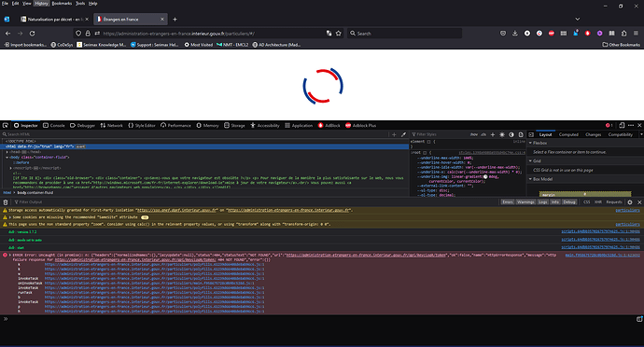Toggle the .cls class panel

pos(483,134)
